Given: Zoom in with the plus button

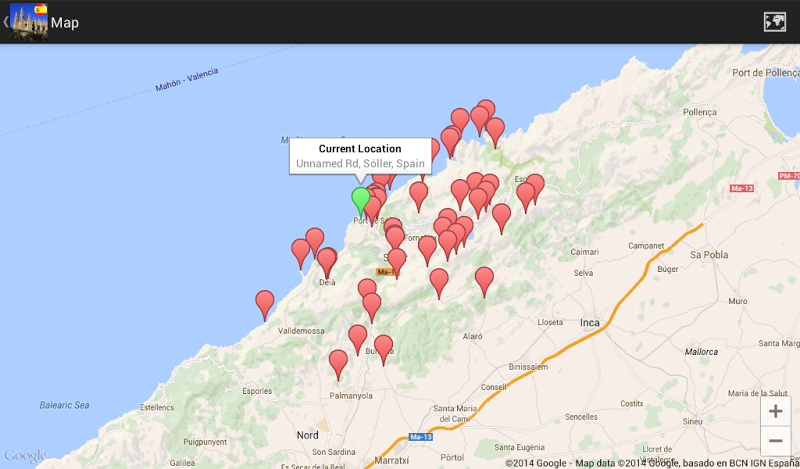Looking at the screenshot, I should click(x=776, y=411).
